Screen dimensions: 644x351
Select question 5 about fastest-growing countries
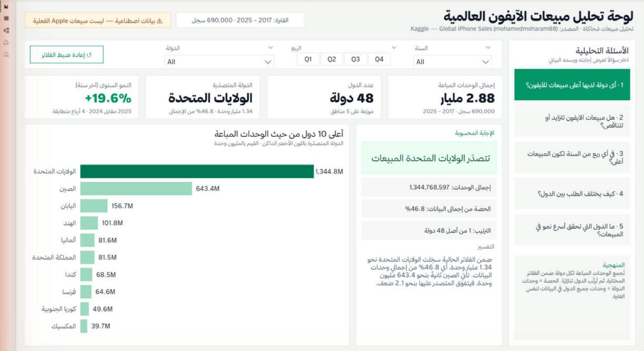click(572, 230)
